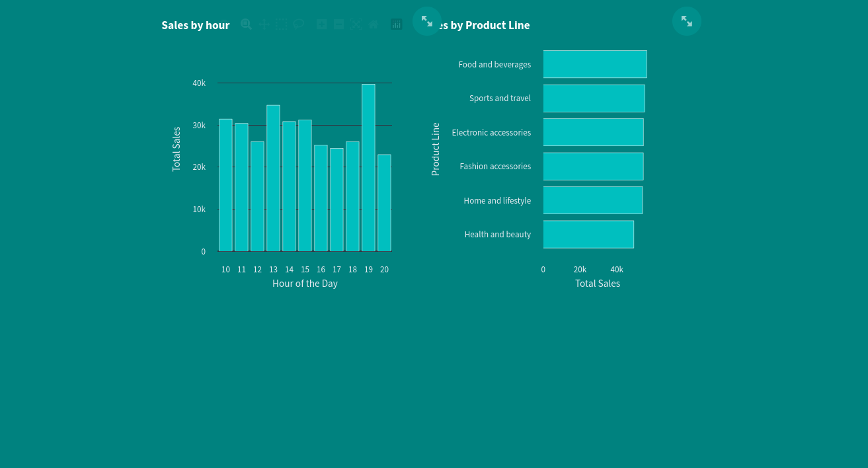Click the Zoom In icon
Viewport: 868px width, 468px height.
point(321,24)
